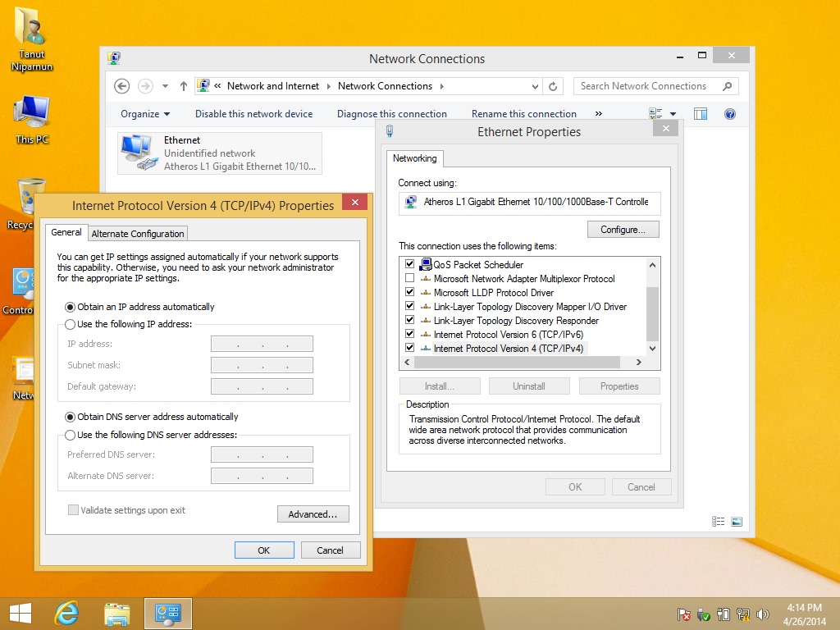Select the This PC desktop icon
Viewport: 840px width, 630px height.
coord(32,120)
